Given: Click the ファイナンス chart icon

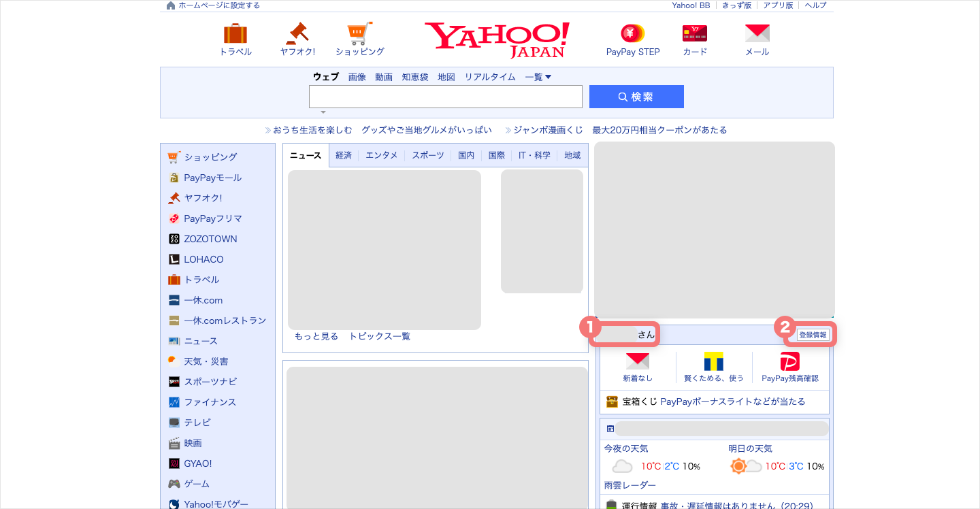Looking at the screenshot, I should point(174,402).
